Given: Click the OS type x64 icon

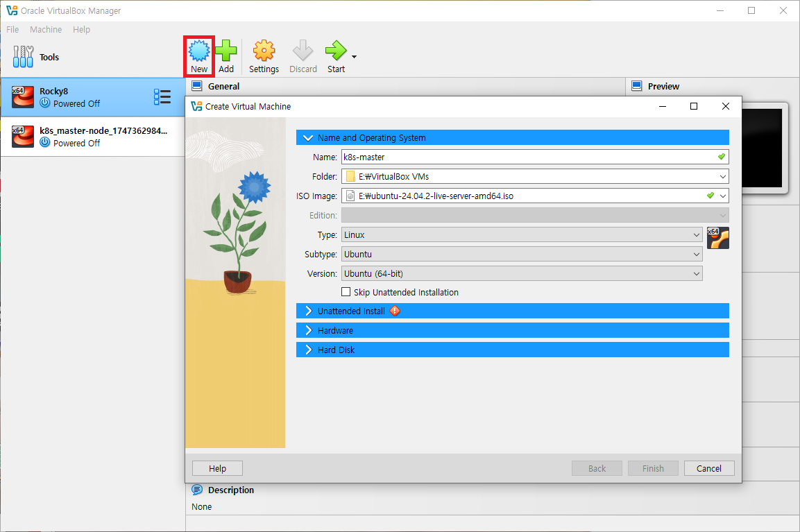Looking at the screenshot, I should 718,238.
